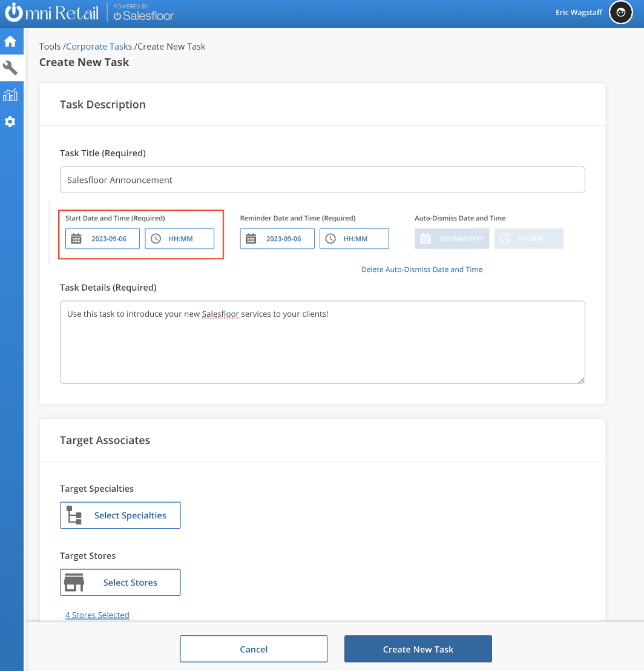This screenshot has height=671, width=644.
Task: Click the Powered by Salesfloor logo
Action: pyautogui.click(x=143, y=12)
